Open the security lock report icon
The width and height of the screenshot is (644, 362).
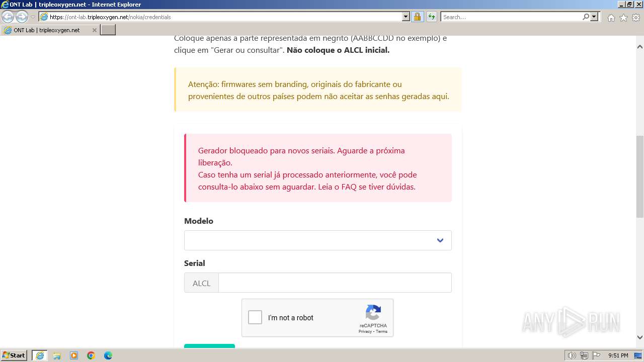coord(417,17)
